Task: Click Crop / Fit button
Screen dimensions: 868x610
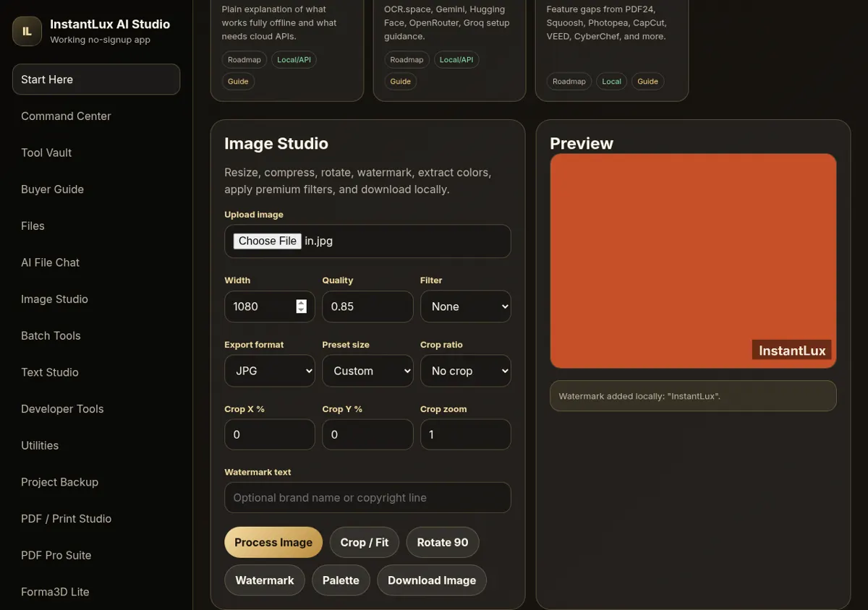Action: pyautogui.click(x=365, y=542)
